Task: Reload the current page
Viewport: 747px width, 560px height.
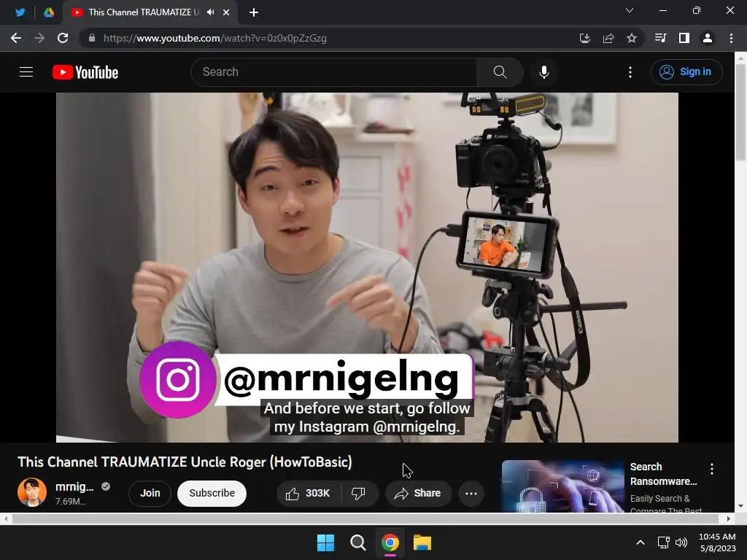Action: [x=63, y=38]
